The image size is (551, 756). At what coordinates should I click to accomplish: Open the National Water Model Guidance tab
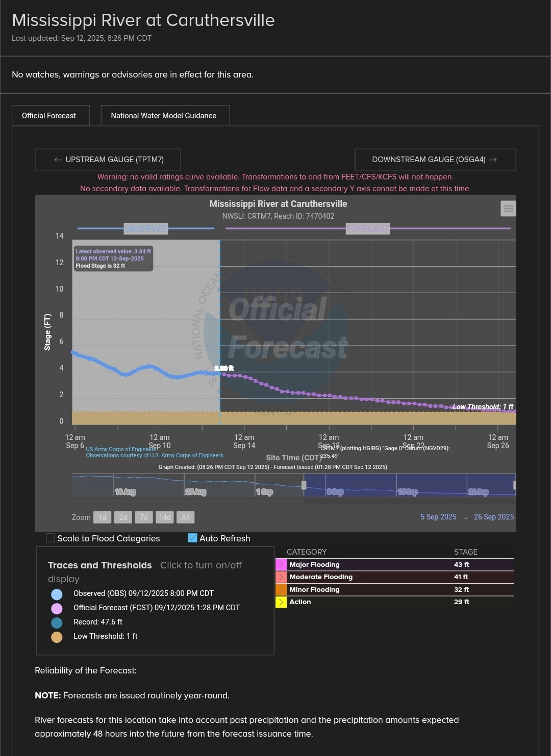[x=165, y=116]
